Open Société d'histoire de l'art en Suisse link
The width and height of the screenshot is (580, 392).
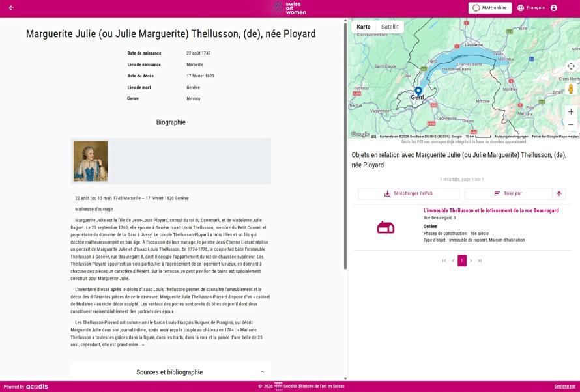coord(313,386)
